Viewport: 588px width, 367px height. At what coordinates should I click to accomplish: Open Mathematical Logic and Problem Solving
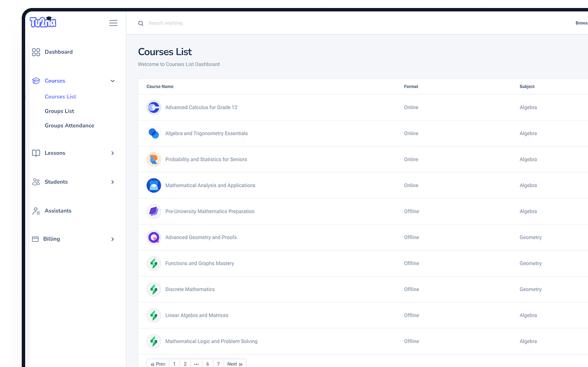coord(212,341)
